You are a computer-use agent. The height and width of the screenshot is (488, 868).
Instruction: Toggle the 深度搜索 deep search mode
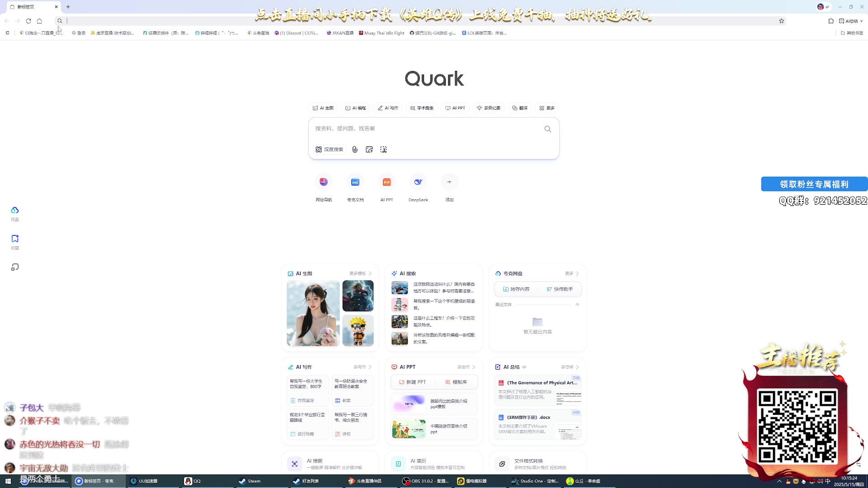(330, 150)
